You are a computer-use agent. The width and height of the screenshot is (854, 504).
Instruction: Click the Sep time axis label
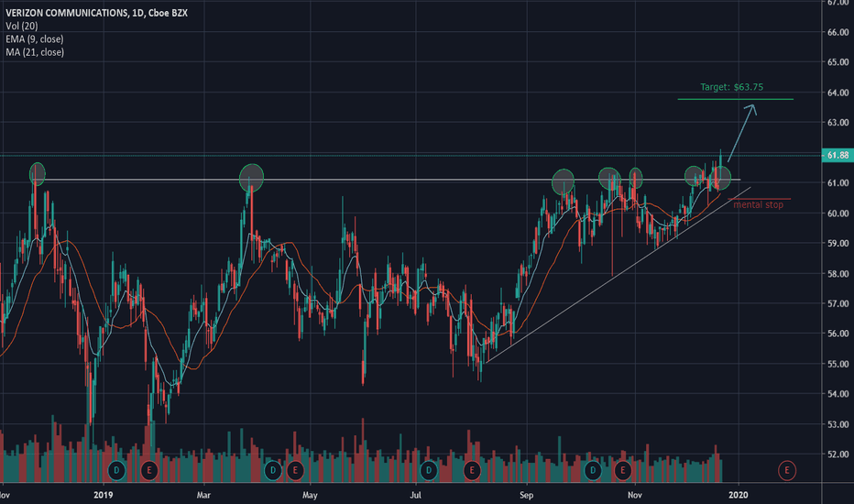click(x=526, y=495)
